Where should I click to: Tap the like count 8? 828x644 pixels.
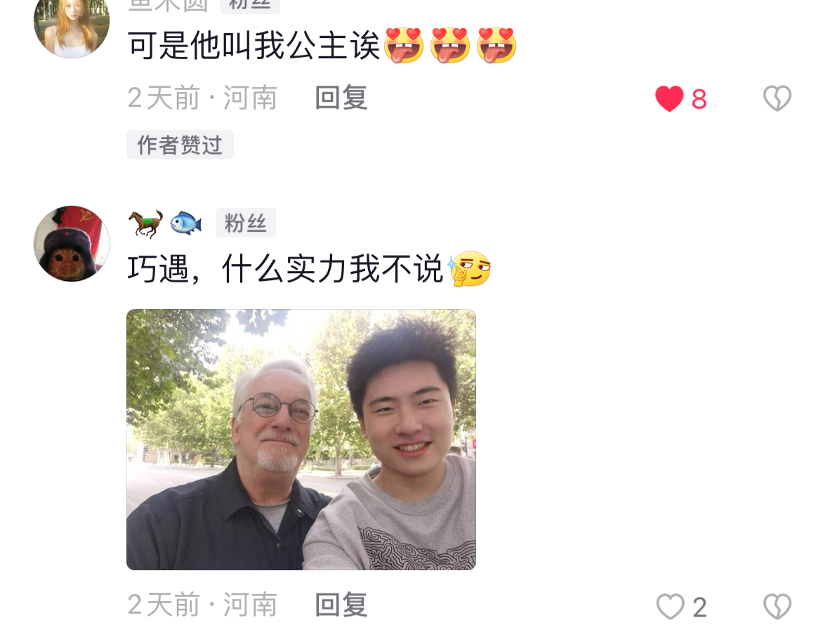[699, 99]
